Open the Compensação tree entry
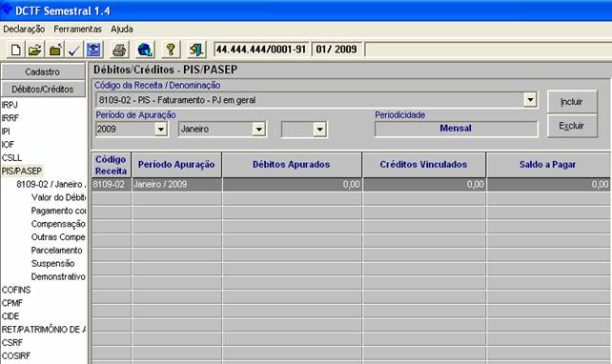 coord(58,224)
